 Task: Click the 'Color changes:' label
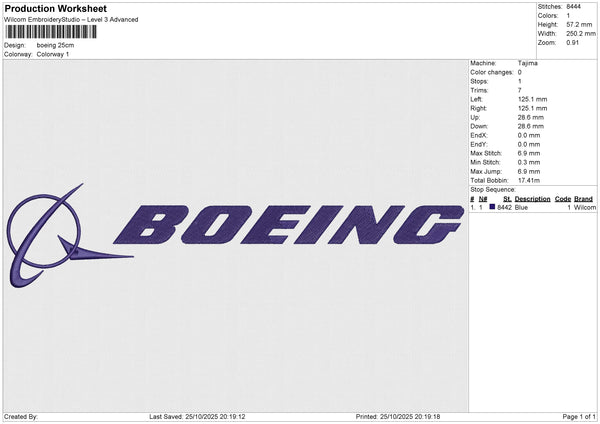[492, 72]
